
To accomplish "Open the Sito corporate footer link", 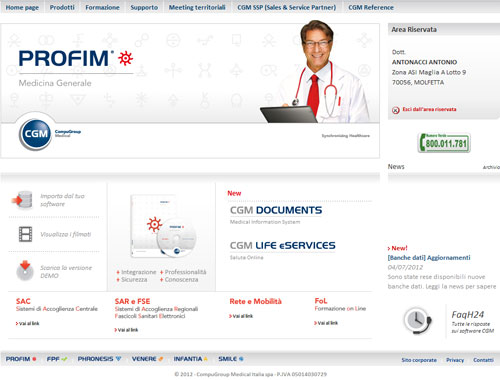I will [419, 360].
